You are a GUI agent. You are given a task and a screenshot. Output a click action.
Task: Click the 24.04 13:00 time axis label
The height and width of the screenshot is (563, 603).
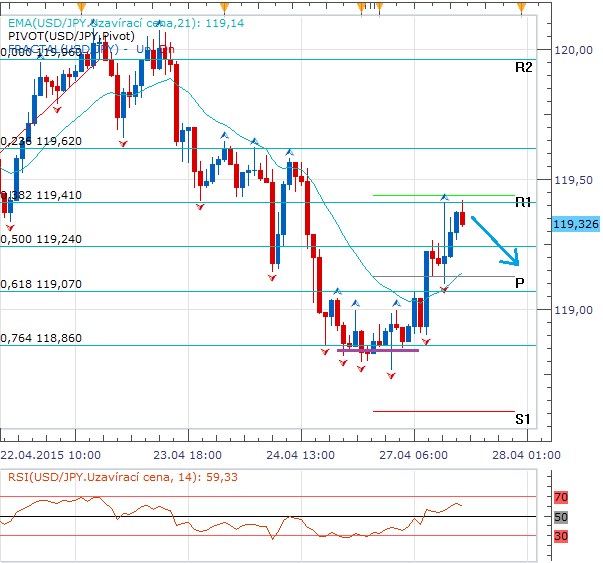[x=300, y=453]
